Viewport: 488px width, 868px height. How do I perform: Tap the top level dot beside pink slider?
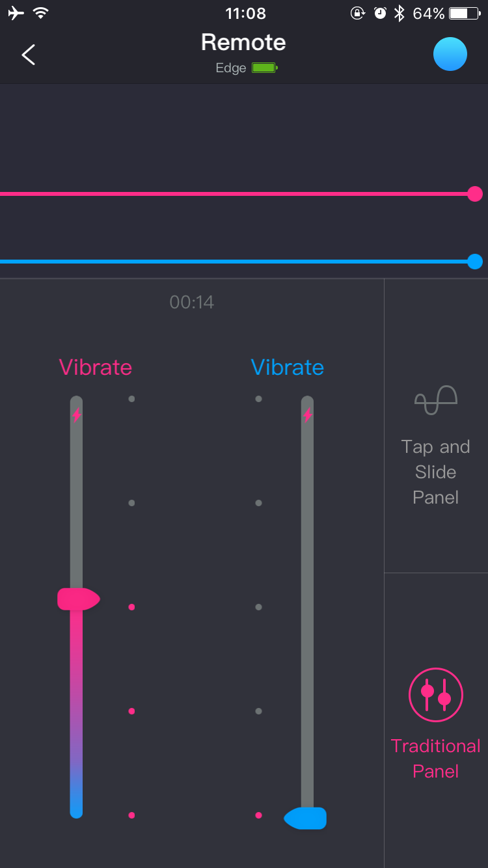tap(131, 399)
